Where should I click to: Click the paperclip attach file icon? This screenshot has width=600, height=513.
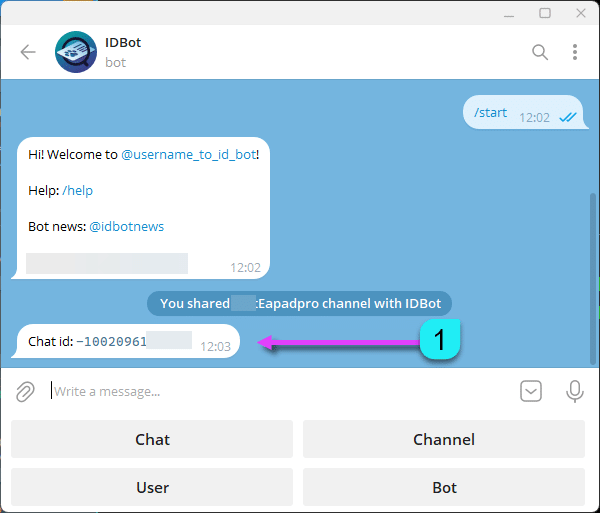coord(25,392)
